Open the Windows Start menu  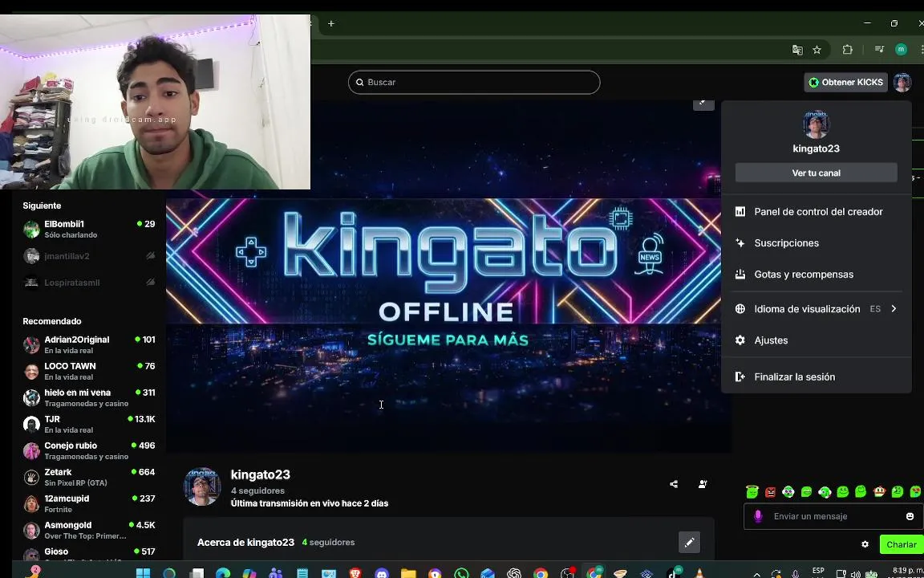click(143, 573)
